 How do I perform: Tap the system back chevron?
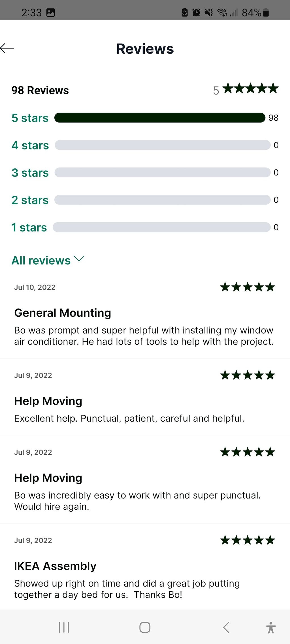coord(226,627)
